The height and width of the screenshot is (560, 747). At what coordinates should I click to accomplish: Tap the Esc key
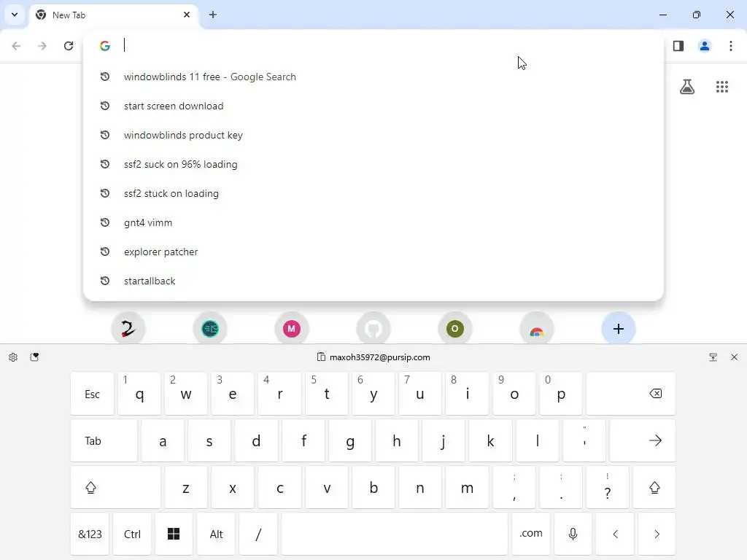pyautogui.click(x=93, y=394)
